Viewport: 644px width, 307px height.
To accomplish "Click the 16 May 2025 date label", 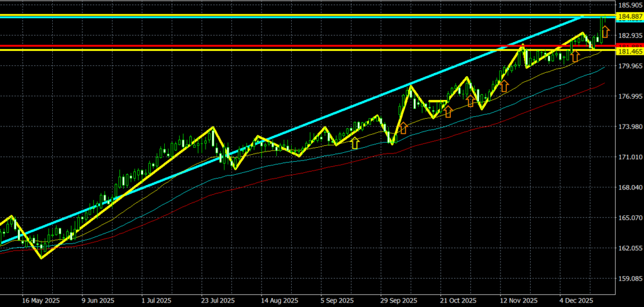I will tap(40, 300).
